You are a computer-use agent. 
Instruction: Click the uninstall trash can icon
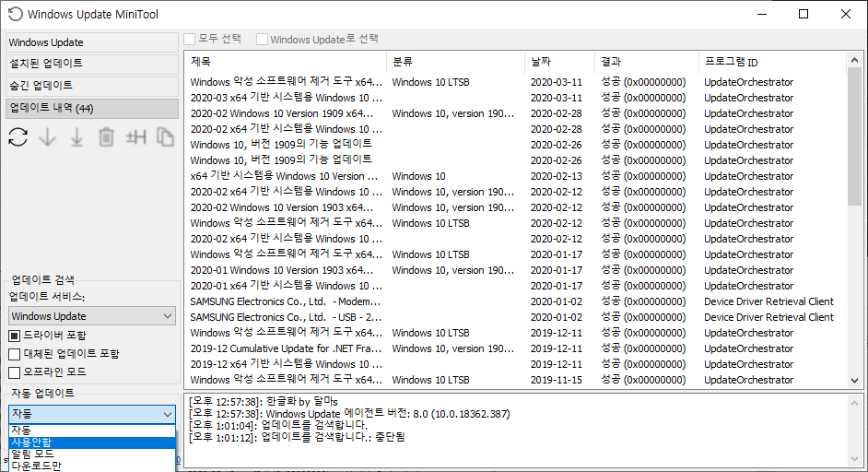(106, 136)
